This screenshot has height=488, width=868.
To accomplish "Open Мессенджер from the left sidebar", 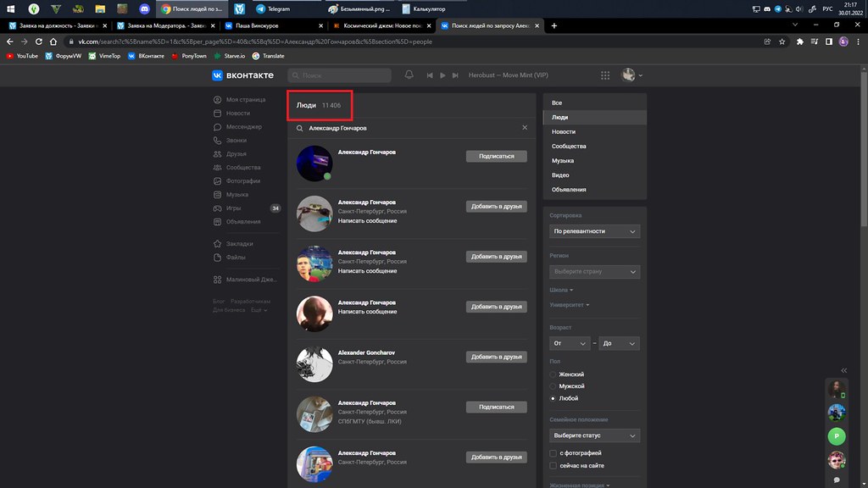I will (x=242, y=127).
